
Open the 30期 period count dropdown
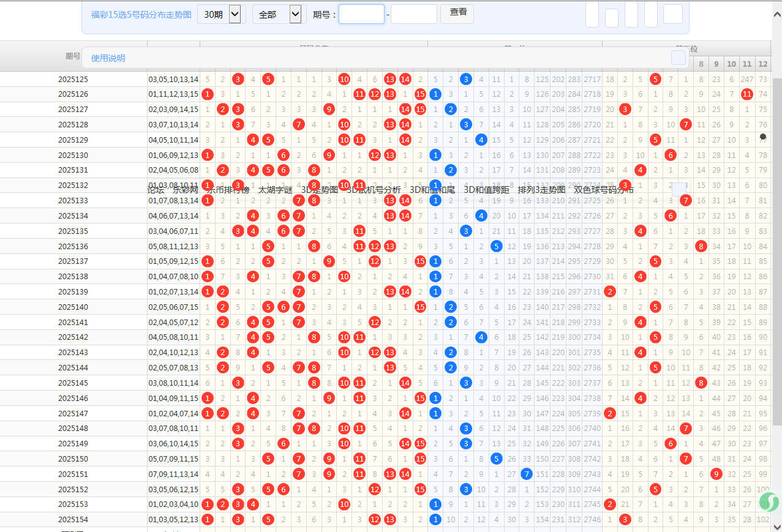click(x=222, y=14)
